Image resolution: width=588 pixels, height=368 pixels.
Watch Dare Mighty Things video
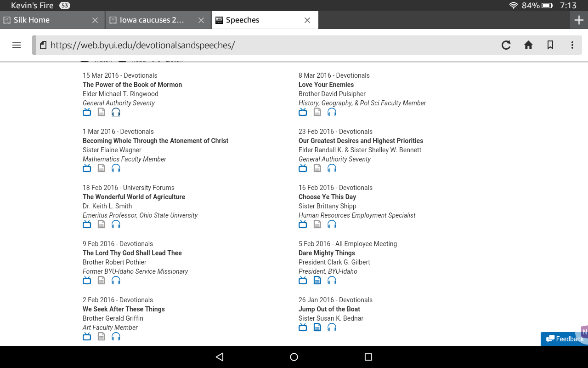303,281
